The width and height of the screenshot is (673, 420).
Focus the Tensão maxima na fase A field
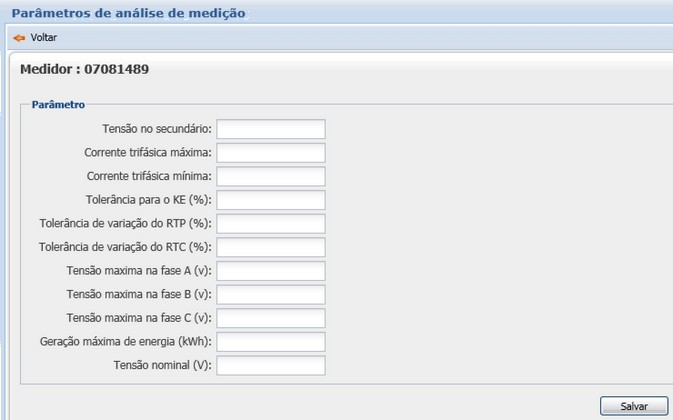[x=271, y=271]
